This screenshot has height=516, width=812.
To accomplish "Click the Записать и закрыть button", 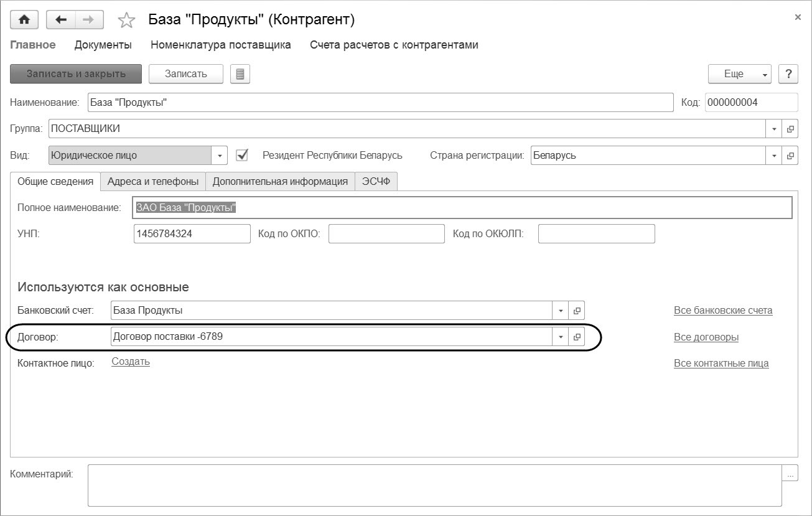I will pos(76,73).
